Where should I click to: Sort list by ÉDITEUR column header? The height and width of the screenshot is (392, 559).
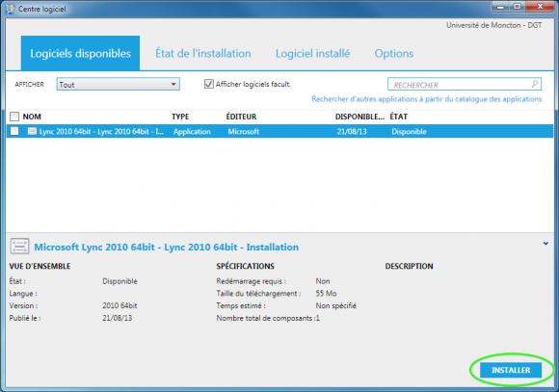(x=241, y=117)
